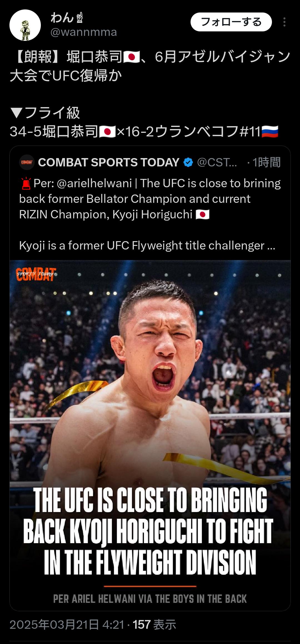Click the post timestamp 2025年03月21日 4:21
Image resolution: width=300 pixels, height=644 pixels.
(67, 625)
